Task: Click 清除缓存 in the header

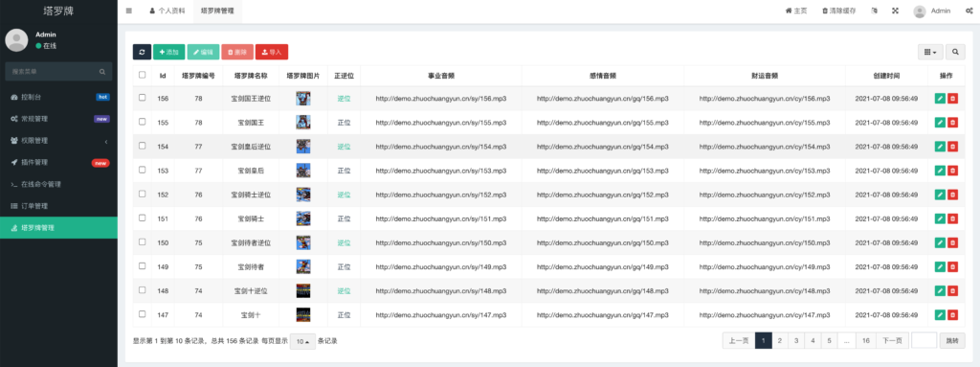Action: [838, 11]
